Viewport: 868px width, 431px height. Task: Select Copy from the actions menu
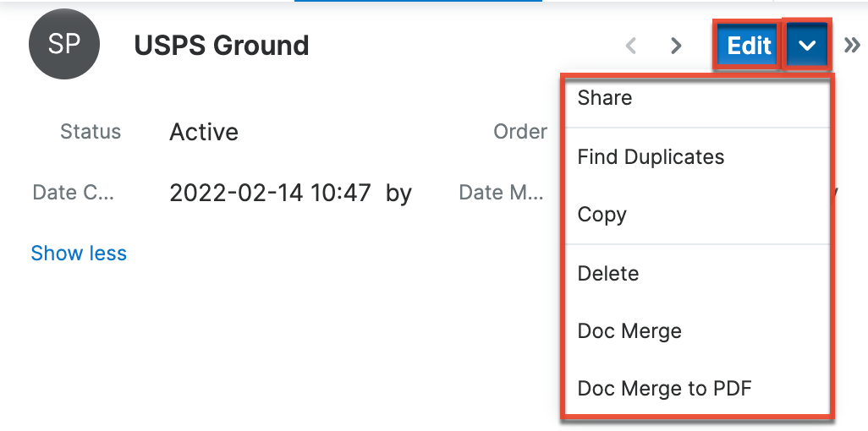coord(602,215)
